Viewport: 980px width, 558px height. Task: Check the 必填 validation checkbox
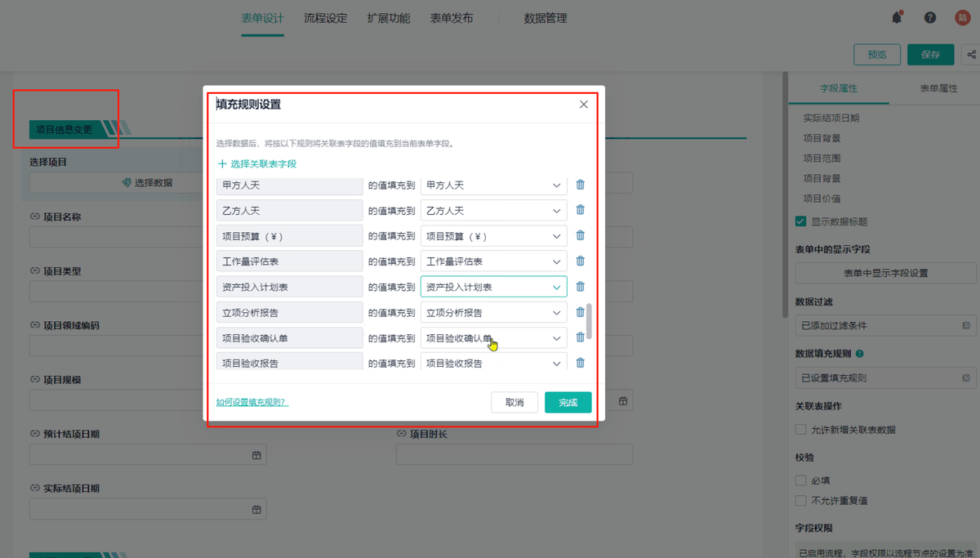801,480
